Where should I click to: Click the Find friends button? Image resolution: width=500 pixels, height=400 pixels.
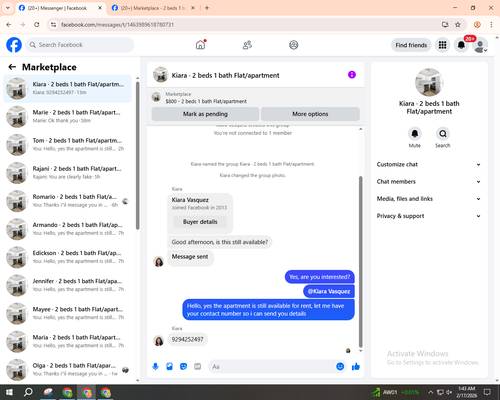(411, 45)
